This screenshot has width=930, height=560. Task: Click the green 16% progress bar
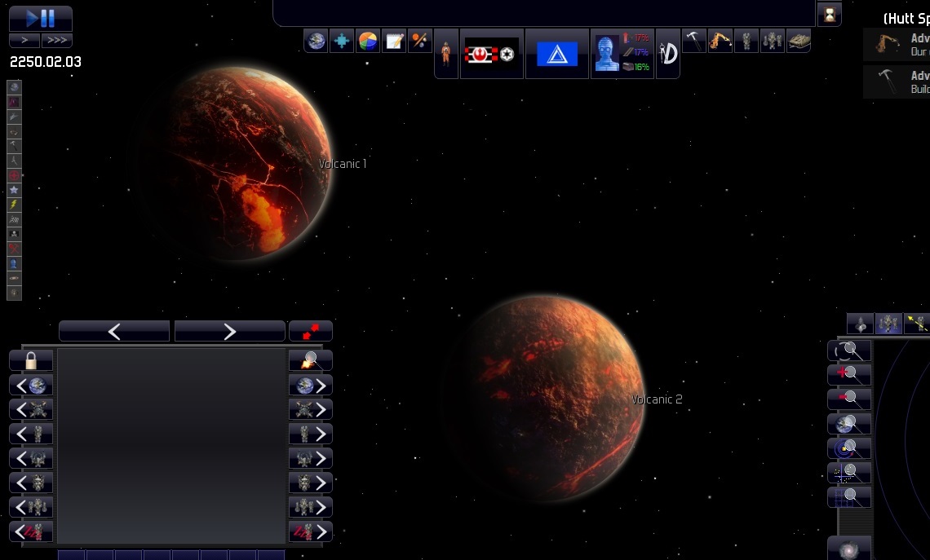(x=641, y=68)
